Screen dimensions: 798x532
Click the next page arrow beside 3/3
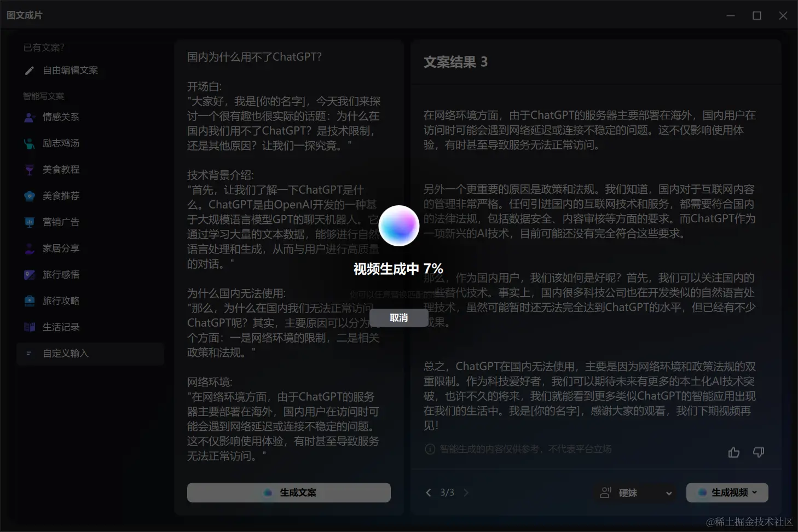466,493
